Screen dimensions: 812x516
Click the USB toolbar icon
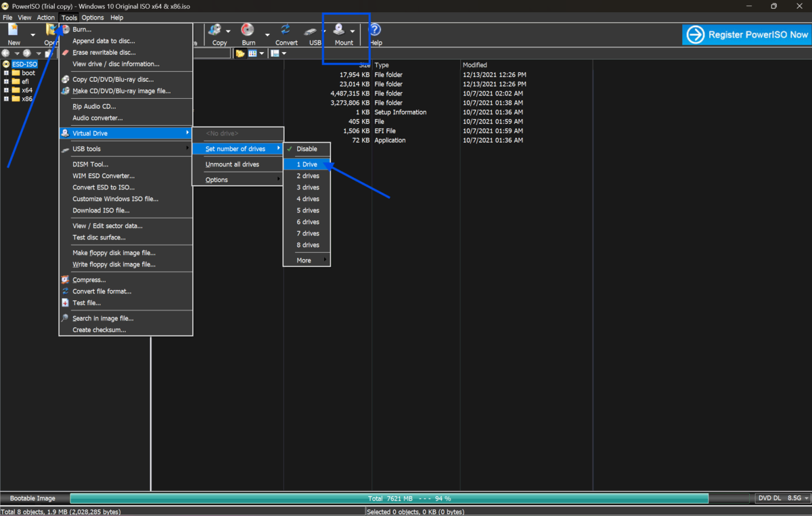[311, 30]
